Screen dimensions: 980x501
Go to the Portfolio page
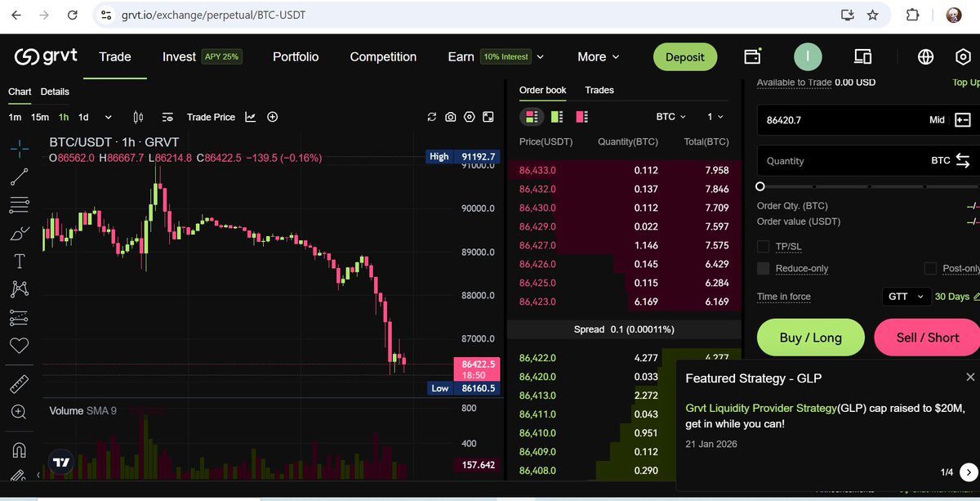point(296,56)
